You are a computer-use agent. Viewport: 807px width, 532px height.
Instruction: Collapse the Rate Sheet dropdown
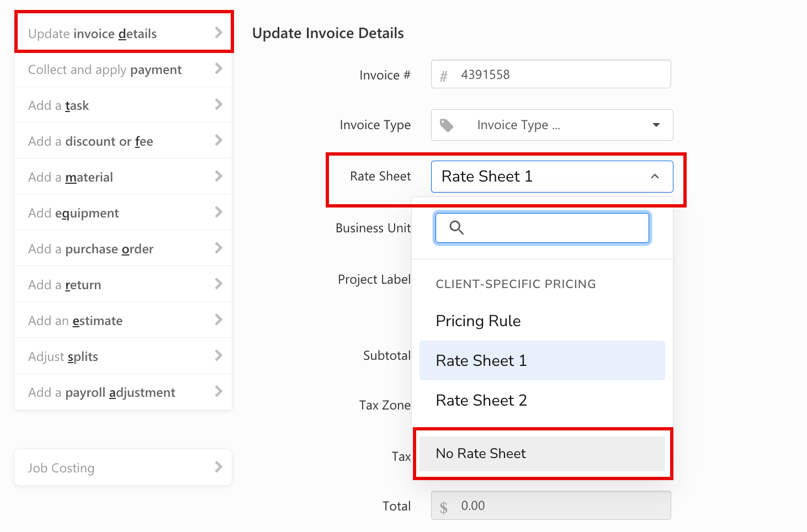pos(655,177)
